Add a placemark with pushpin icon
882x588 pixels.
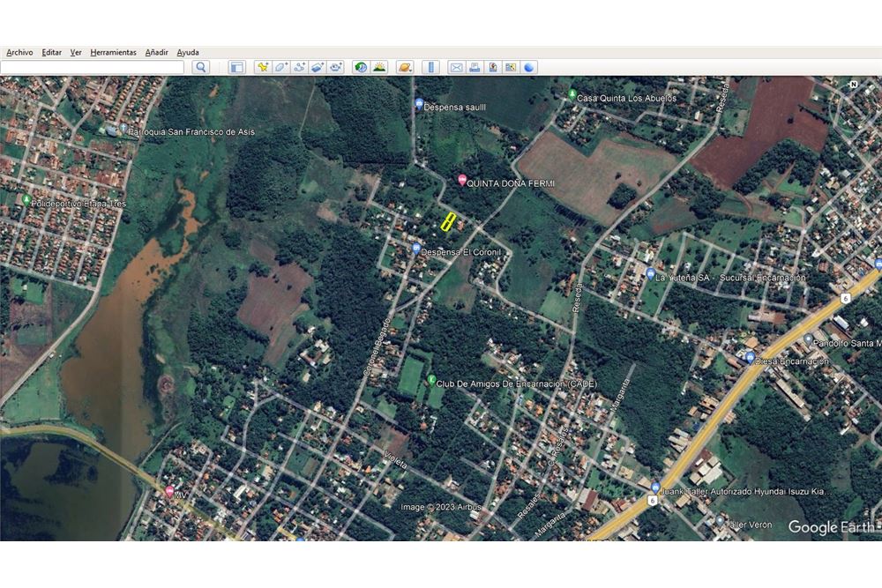tap(263, 68)
